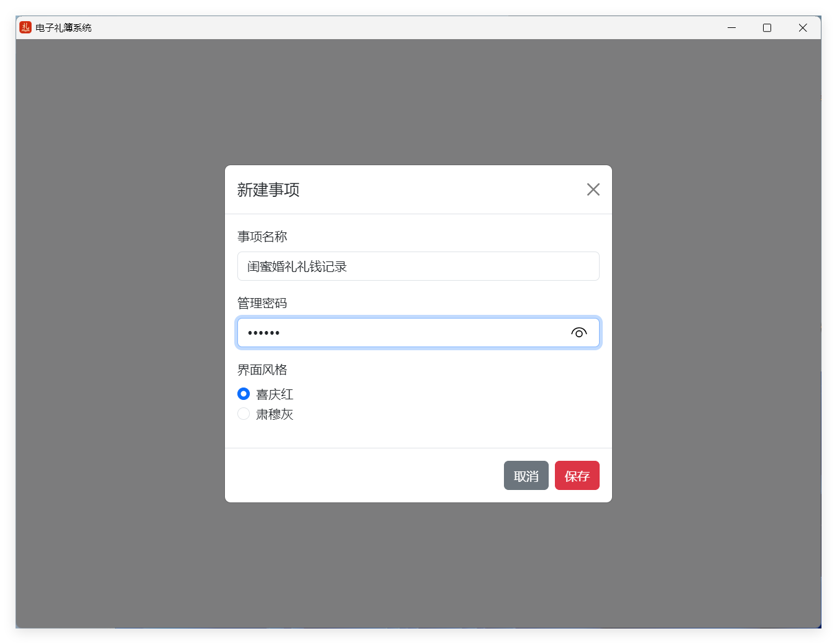Viewport: 837px width, 644px height.
Task: Close the 电子礼簿系统 application window
Action: pos(802,27)
